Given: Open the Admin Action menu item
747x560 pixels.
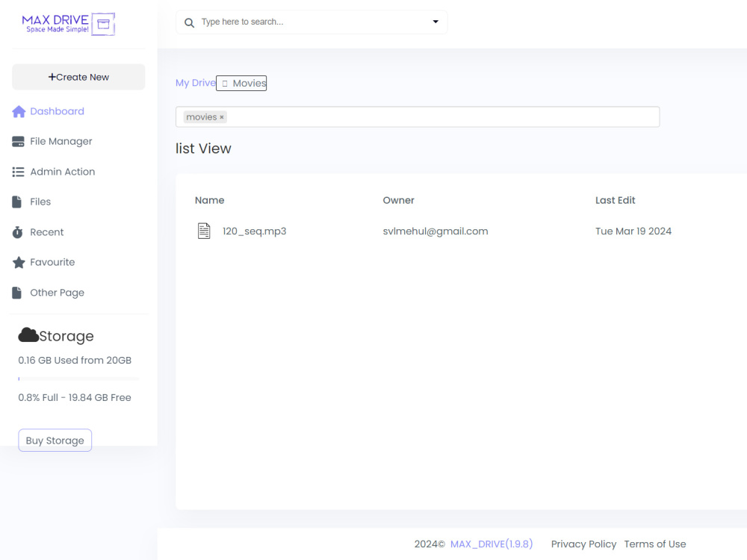Looking at the screenshot, I should pos(63,172).
